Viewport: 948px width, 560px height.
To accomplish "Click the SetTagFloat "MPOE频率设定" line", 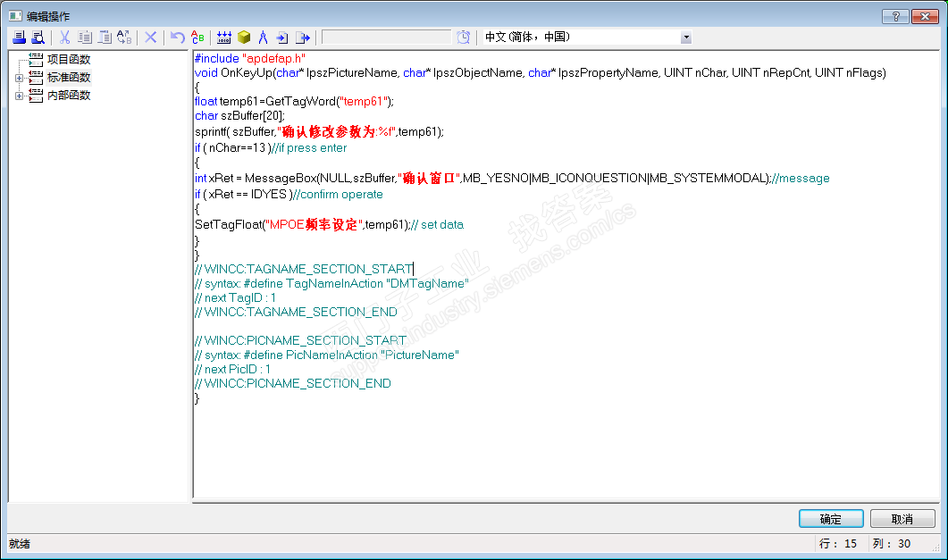I will coord(329,225).
